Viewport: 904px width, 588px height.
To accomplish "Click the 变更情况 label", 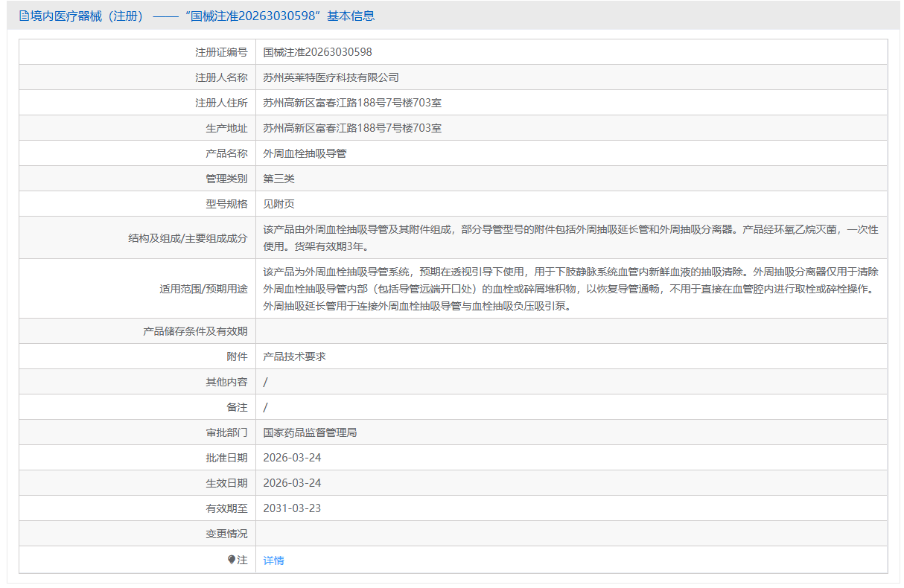I will pyautogui.click(x=226, y=534).
